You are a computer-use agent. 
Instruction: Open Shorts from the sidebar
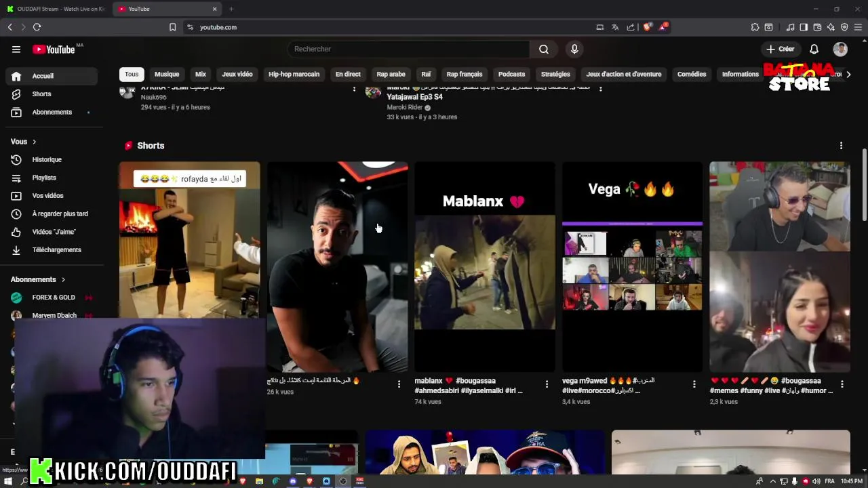pos(52,94)
